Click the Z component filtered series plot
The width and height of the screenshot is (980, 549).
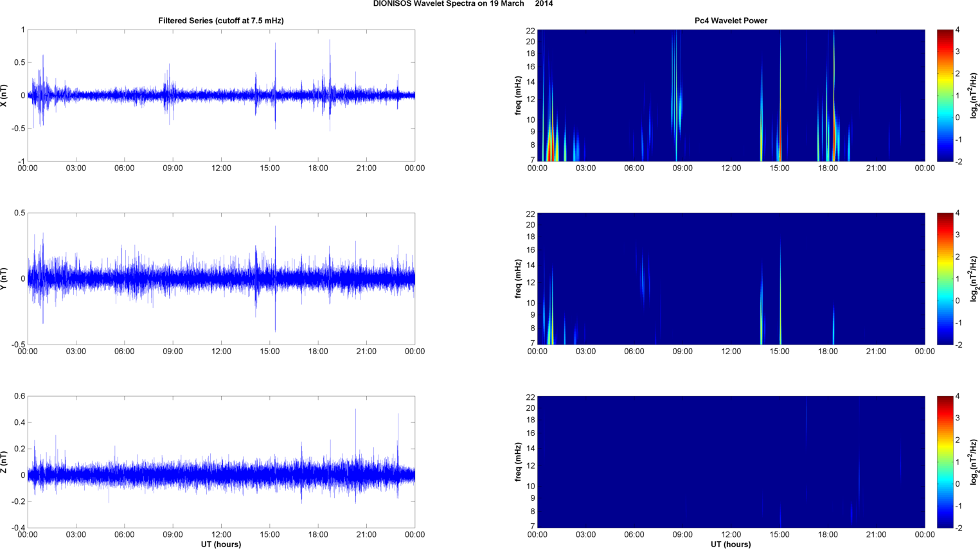tap(221, 462)
